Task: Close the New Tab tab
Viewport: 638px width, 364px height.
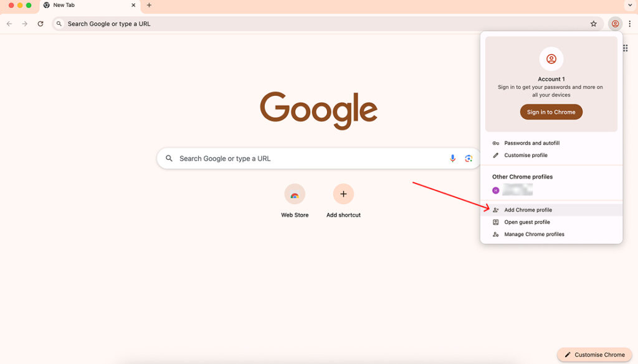Action: [x=133, y=6]
